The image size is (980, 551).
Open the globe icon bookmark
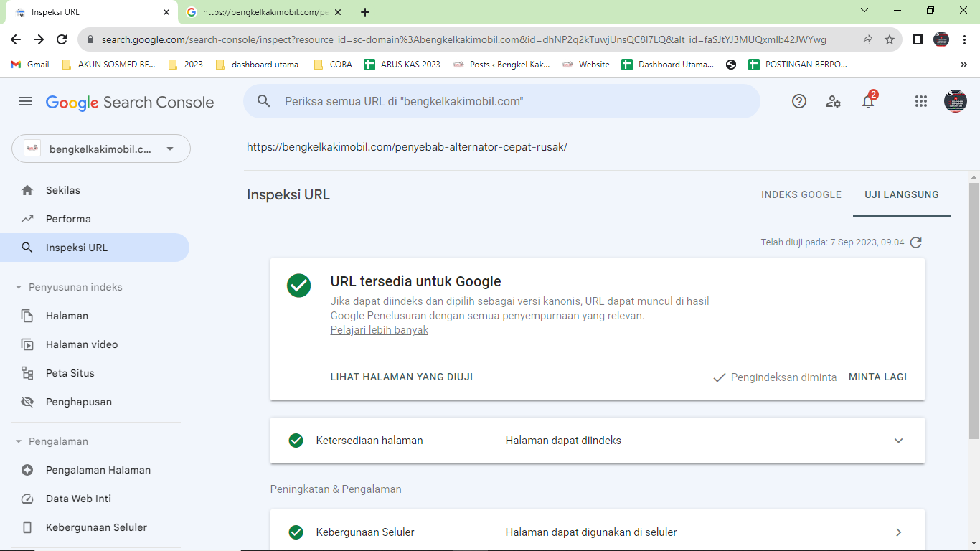(x=731, y=65)
